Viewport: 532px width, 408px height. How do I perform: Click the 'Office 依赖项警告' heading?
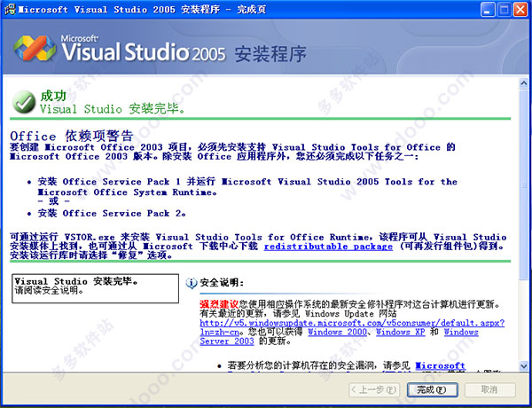click(69, 136)
